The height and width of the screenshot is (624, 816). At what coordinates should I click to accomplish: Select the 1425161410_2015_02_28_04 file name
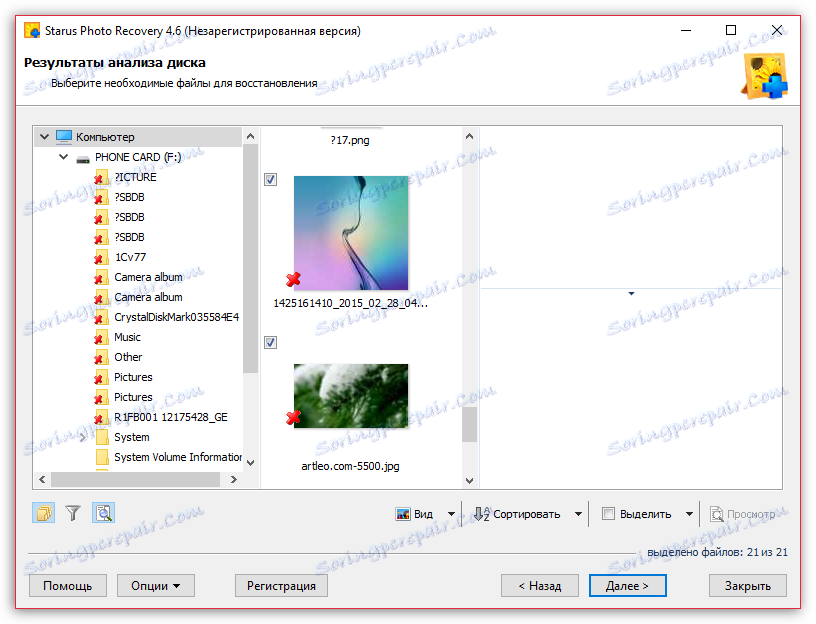click(351, 303)
